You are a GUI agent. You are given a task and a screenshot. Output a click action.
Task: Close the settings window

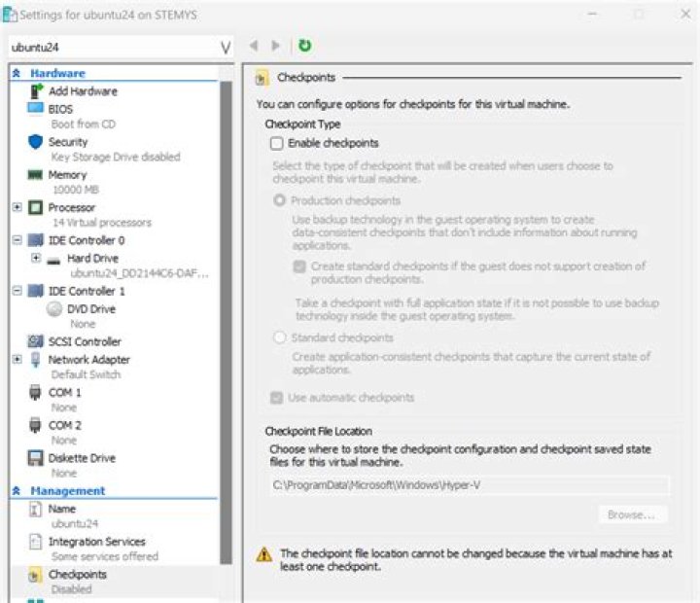[x=685, y=15]
